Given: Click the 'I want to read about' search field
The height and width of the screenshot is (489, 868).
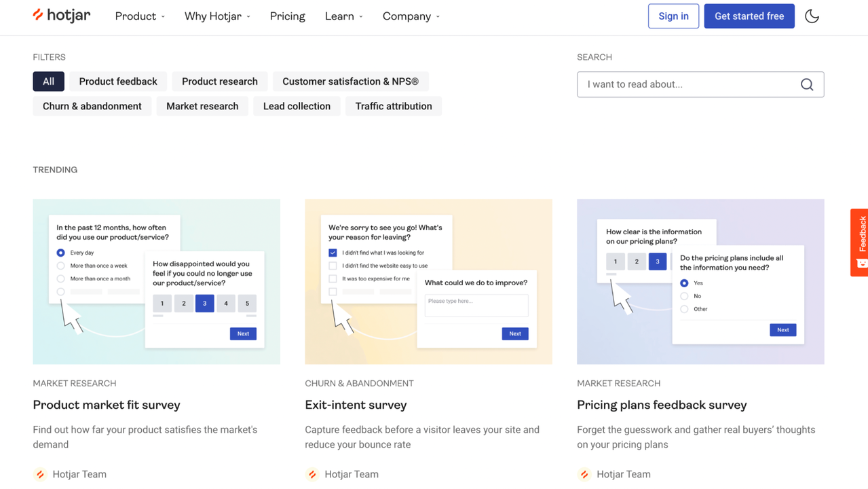Looking at the screenshot, I should click(689, 85).
